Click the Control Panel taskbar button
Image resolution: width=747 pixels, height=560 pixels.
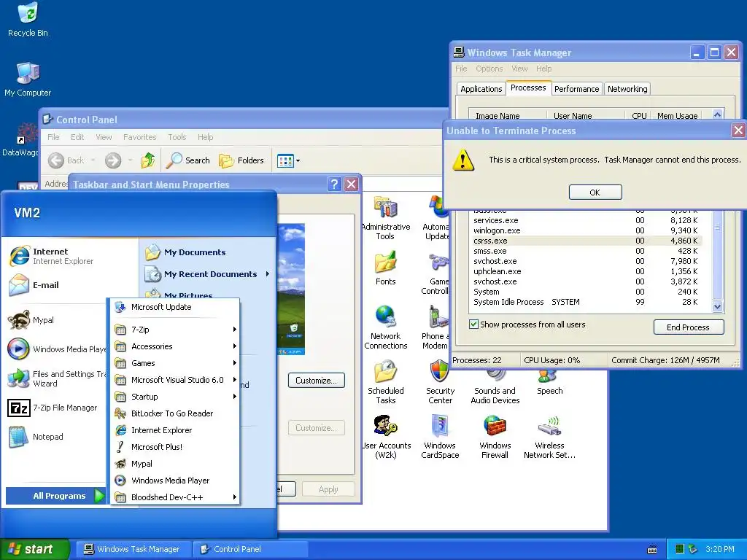pyautogui.click(x=249, y=549)
